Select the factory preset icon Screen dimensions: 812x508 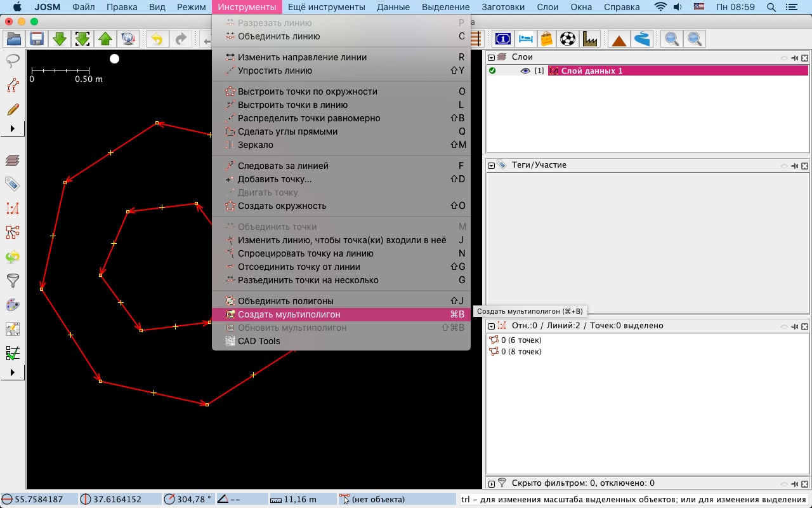click(590, 39)
